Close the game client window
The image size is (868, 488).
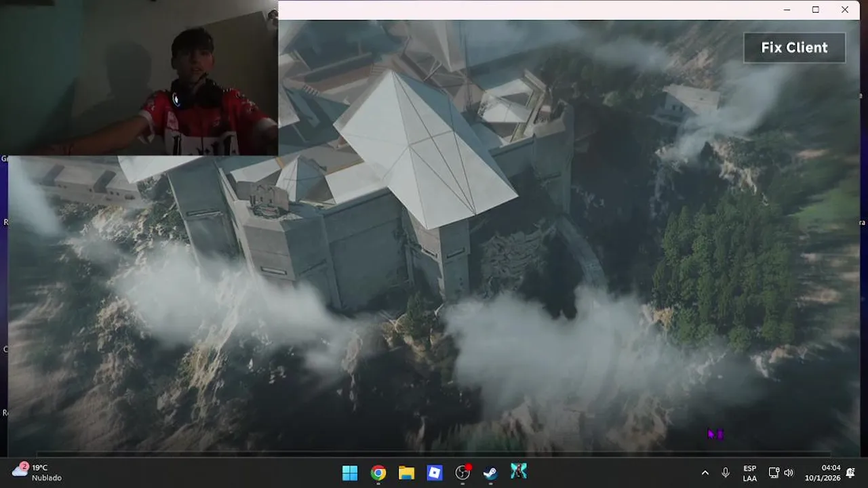(845, 9)
